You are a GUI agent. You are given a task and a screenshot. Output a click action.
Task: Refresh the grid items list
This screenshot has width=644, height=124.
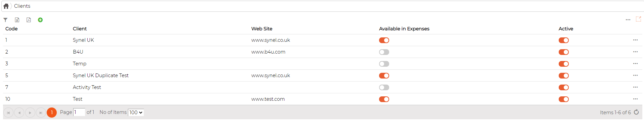(x=636, y=112)
